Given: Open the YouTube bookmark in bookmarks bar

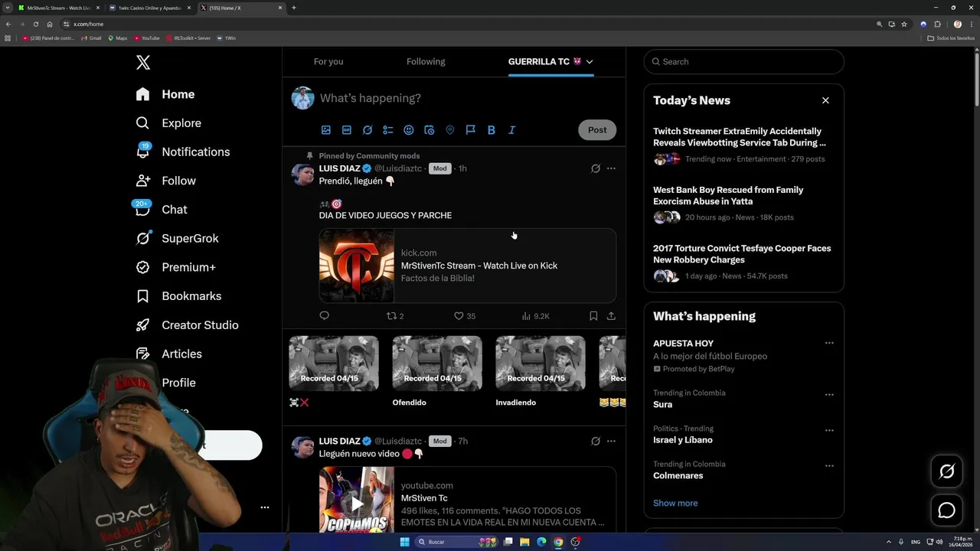Looking at the screenshot, I should tap(147, 37).
